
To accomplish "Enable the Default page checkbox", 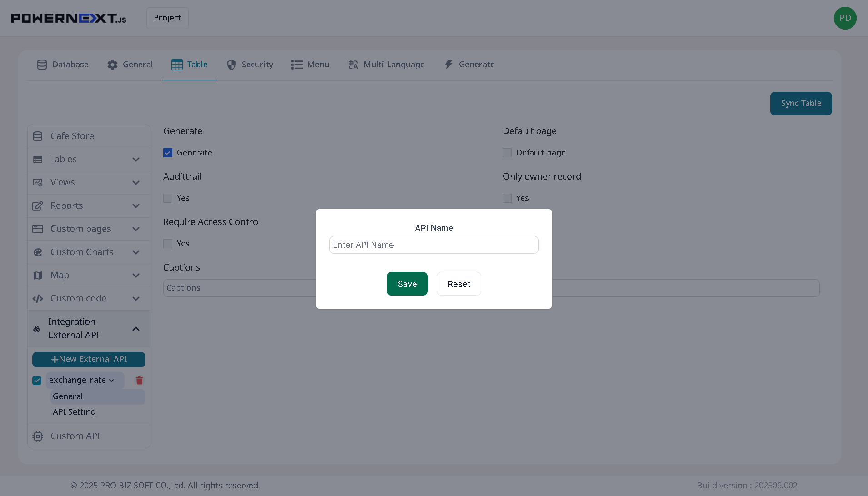I will (x=507, y=153).
